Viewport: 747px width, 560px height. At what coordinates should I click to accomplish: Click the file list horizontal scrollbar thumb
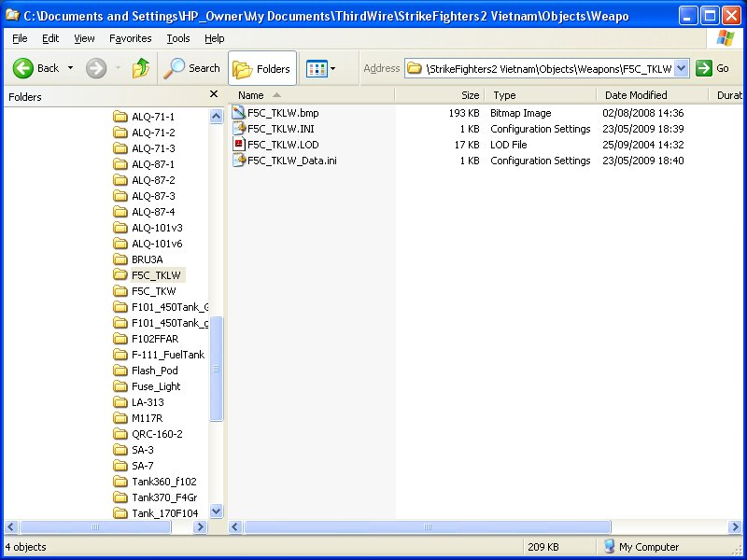pos(427,526)
